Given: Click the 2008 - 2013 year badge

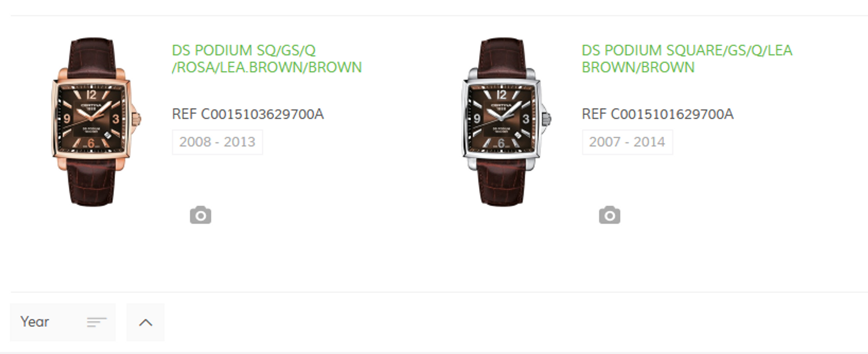Looking at the screenshot, I should pyautogui.click(x=218, y=142).
